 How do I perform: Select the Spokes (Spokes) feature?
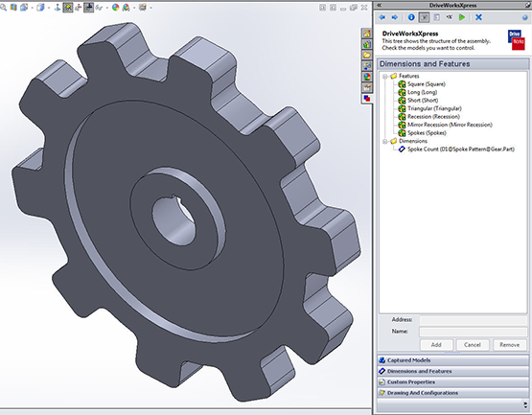click(423, 133)
